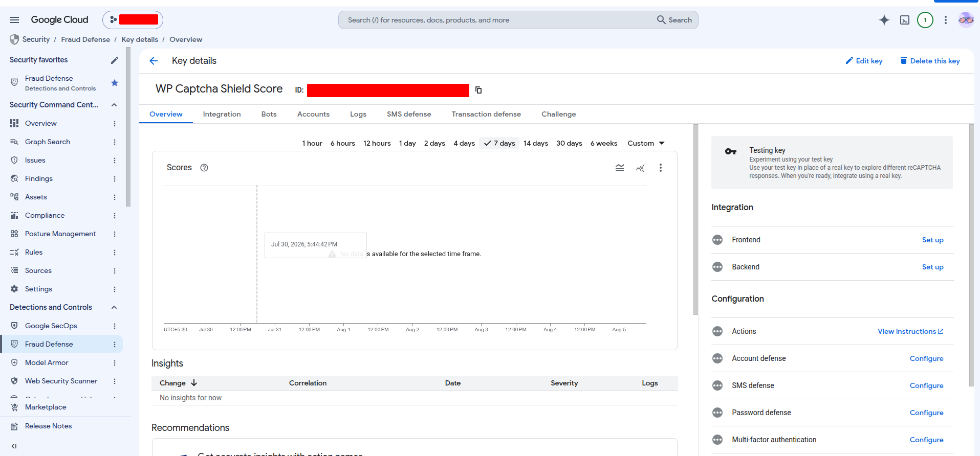Viewport: 980px width, 456px height.
Task: Open notifications badge showing 1
Action: point(925,20)
